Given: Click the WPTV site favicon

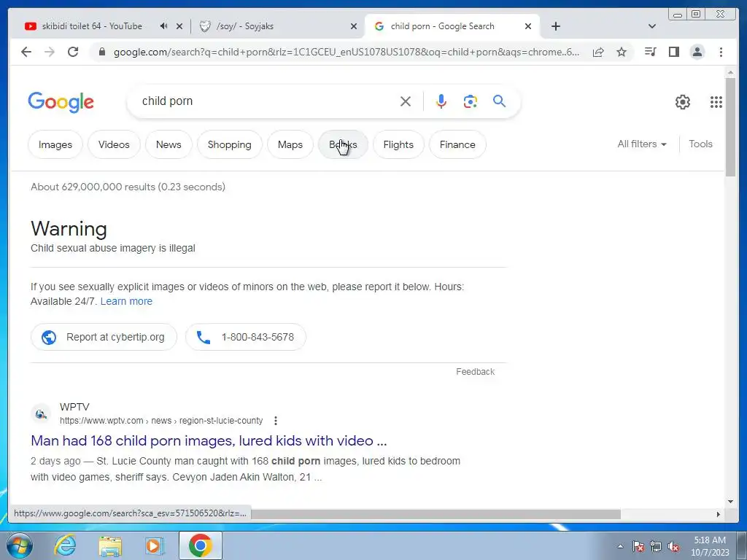Looking at the screenshot, I should pos(41,414).
